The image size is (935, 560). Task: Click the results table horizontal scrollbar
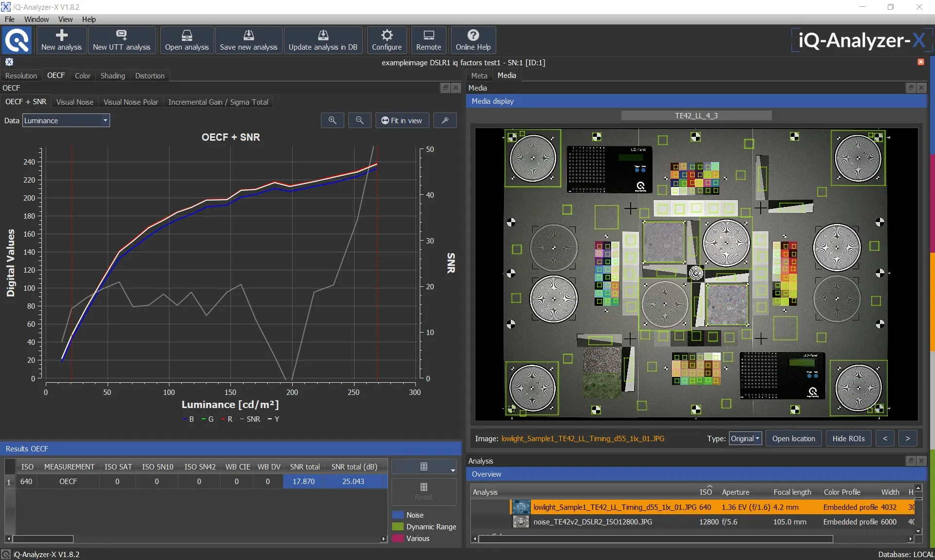[x=43, y=539]
